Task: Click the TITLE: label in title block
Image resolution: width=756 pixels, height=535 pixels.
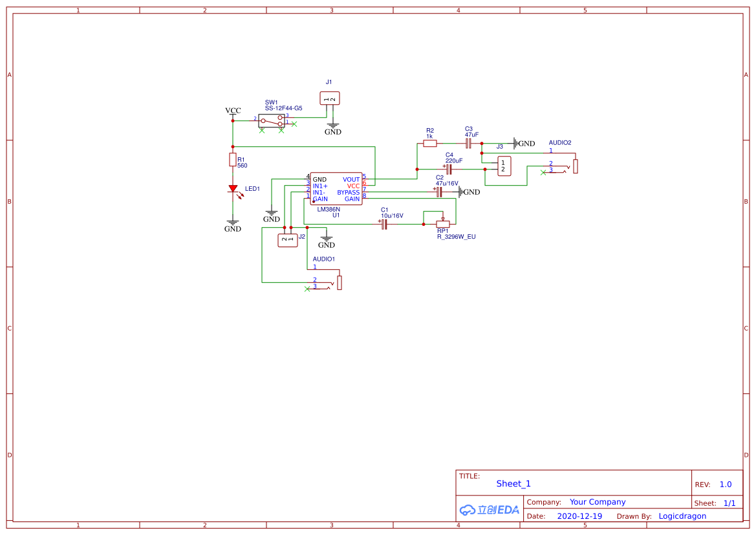Action: [x=469, y=475]
